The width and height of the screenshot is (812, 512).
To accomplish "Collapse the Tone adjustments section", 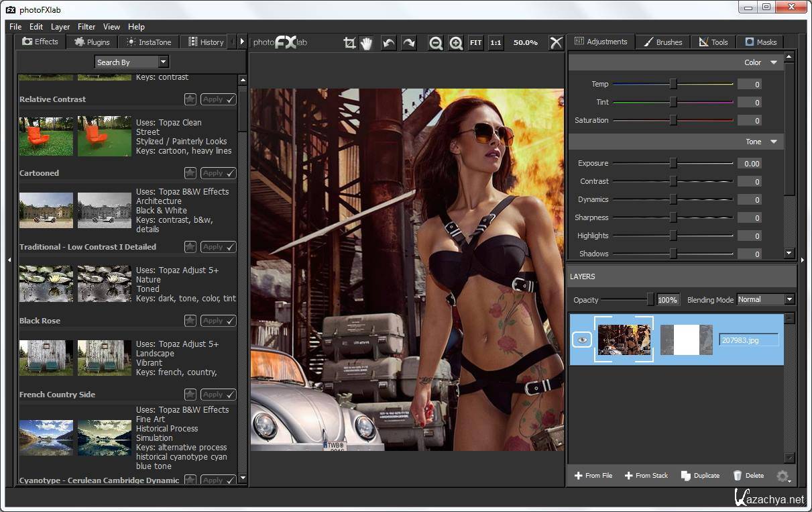I will (774, 142).
